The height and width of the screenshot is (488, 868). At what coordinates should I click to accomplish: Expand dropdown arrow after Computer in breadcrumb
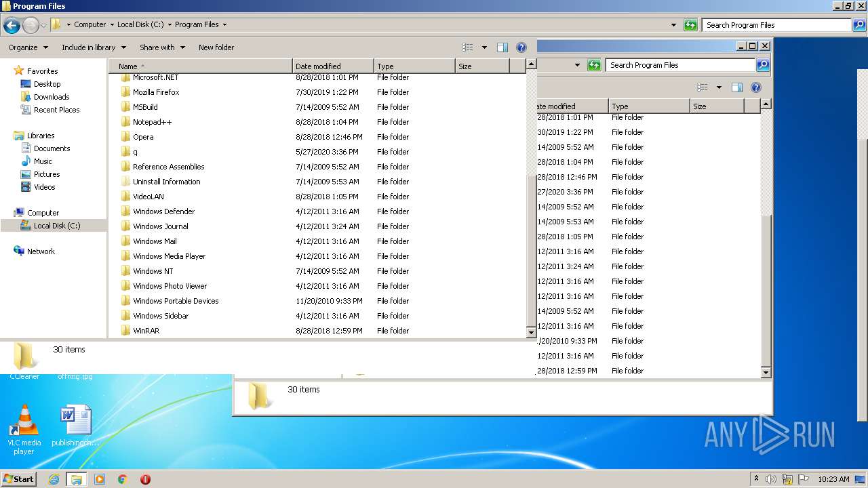pyautogui.click(x=111, y=25)
